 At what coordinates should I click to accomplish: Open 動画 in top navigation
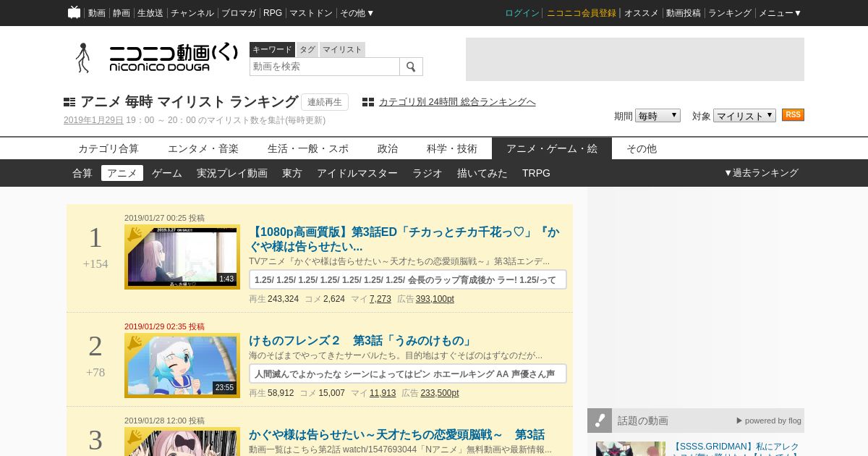pyautogui.click(x=97, y=13)
